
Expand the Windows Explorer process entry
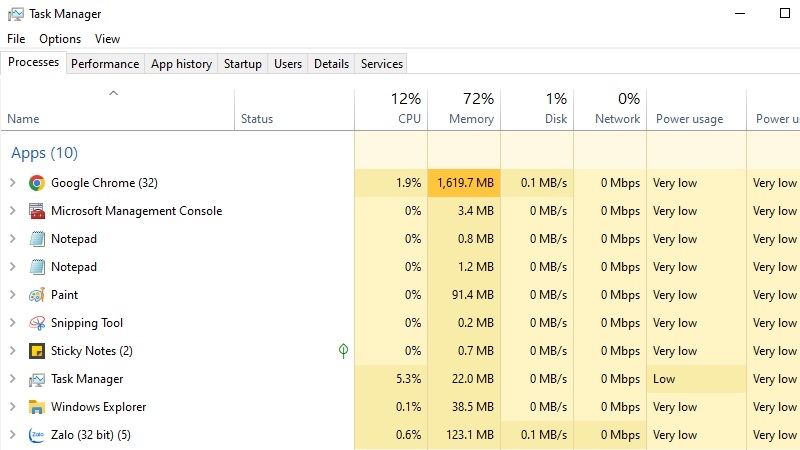point(12,407)
